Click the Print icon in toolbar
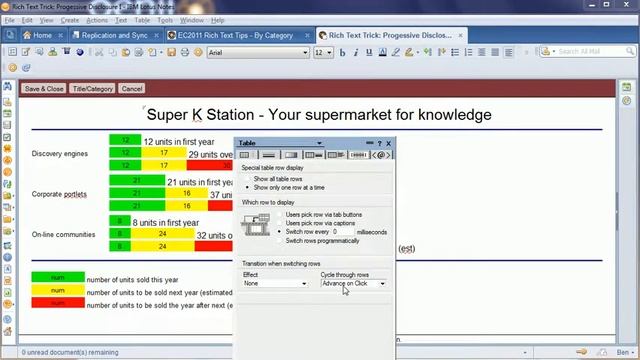The height and width of the screenshot is (360, 640). pyautogui.click(x=185, y=52)
